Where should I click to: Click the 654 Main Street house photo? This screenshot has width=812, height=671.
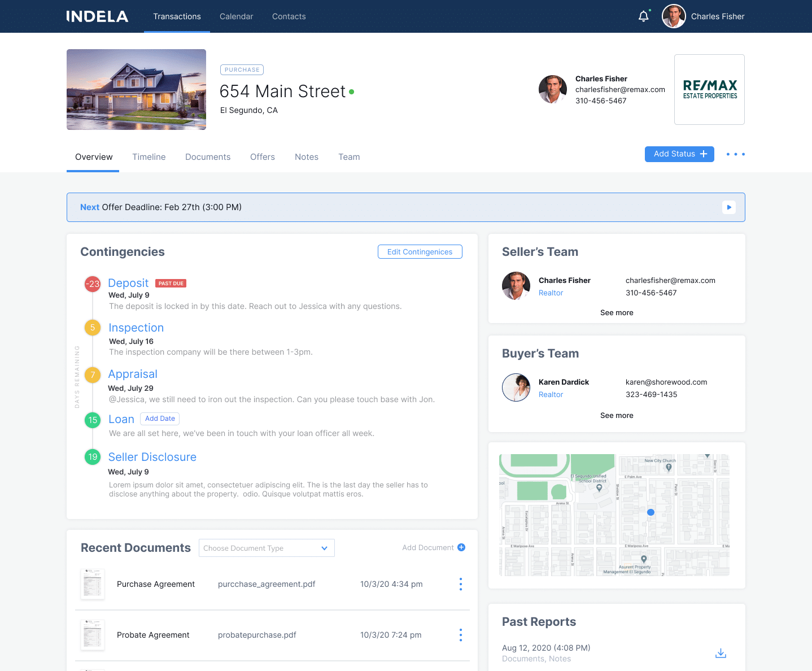click(x=136, y=89)
